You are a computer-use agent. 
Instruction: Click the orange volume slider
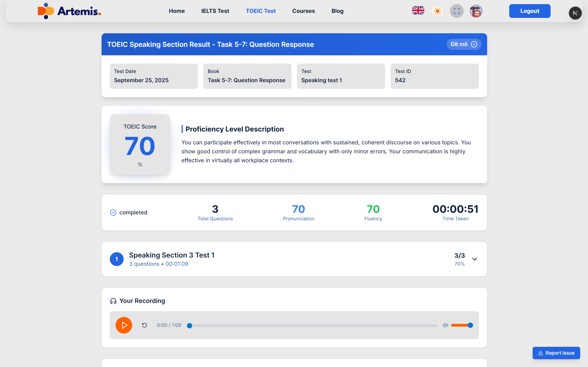pyautogui.click(x=460, y=325)
